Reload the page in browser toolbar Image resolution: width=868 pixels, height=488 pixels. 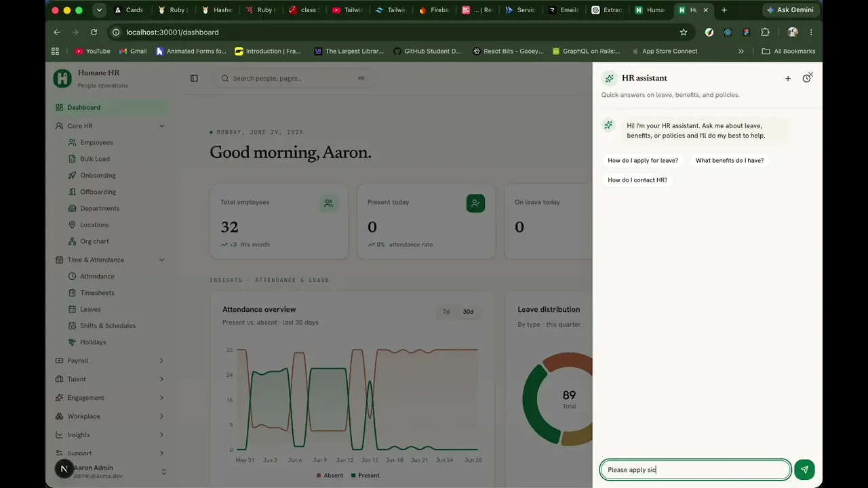point(94,32)
